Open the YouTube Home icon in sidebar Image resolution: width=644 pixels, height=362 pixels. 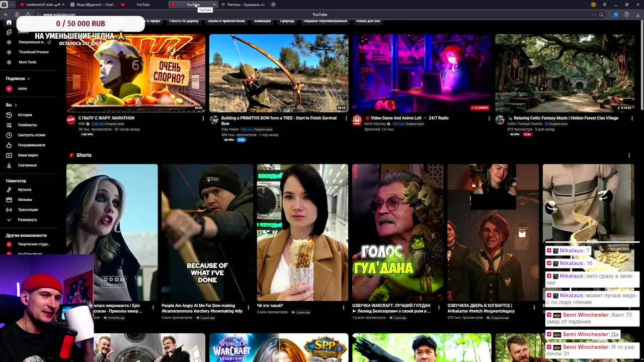point(9,23)
